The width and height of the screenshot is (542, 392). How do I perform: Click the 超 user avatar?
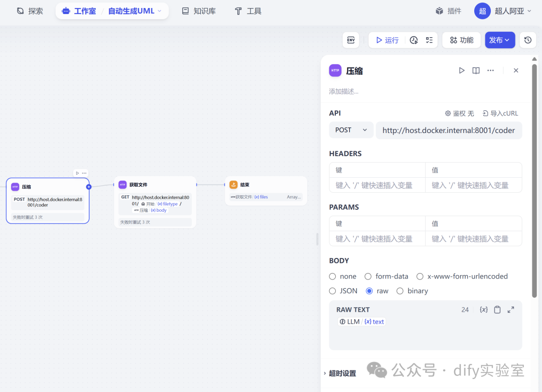tap(482, 11)
